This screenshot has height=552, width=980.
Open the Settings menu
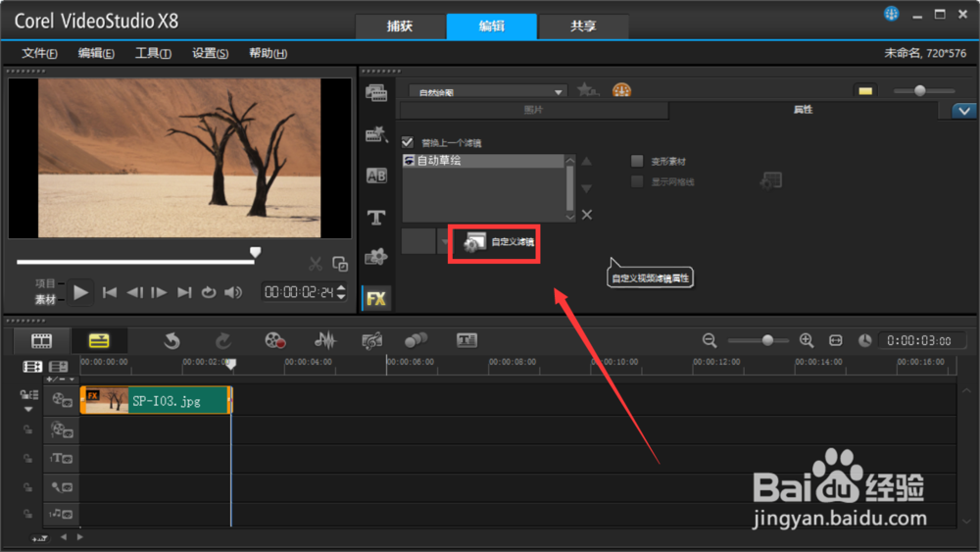click(210, 53)
